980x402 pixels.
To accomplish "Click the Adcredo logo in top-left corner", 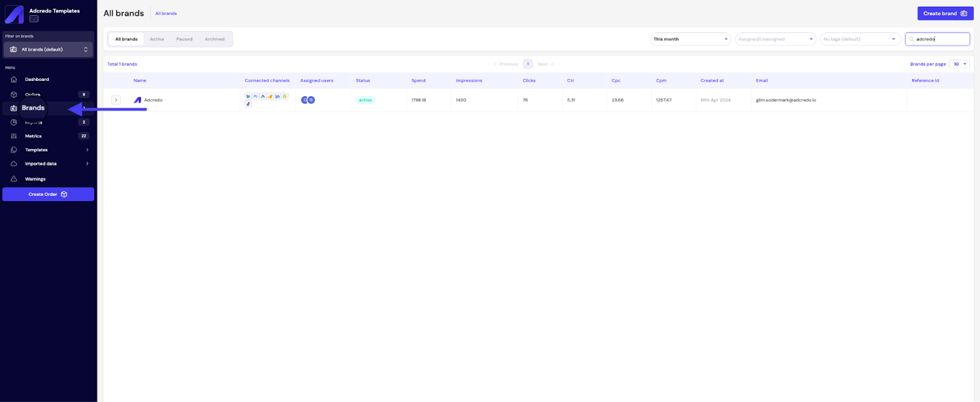I will coord(14,14).
